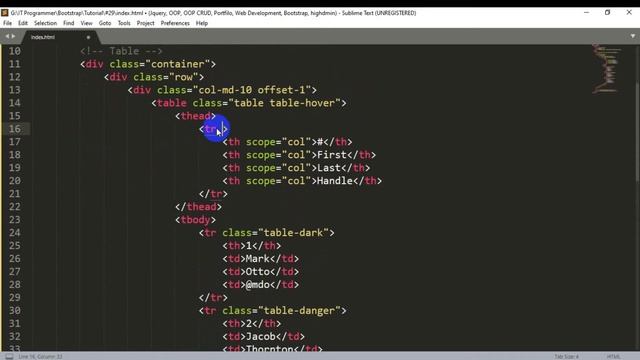Open the tab list dropdown arrow
The image size is (640, 360).
[x=633, y=36]
